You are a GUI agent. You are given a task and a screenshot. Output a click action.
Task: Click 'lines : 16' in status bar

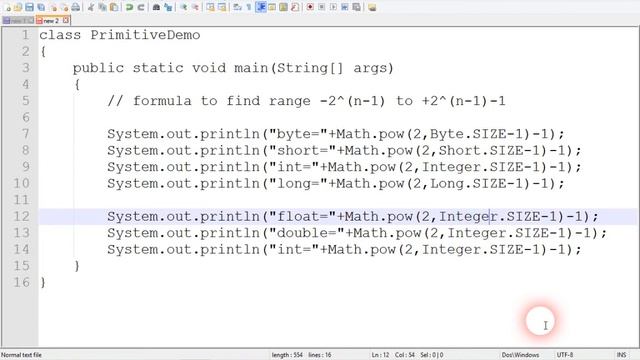(320, 355)
